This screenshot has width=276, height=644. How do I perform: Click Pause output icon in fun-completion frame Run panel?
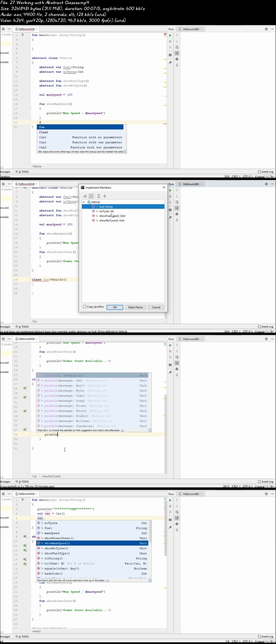170,47
